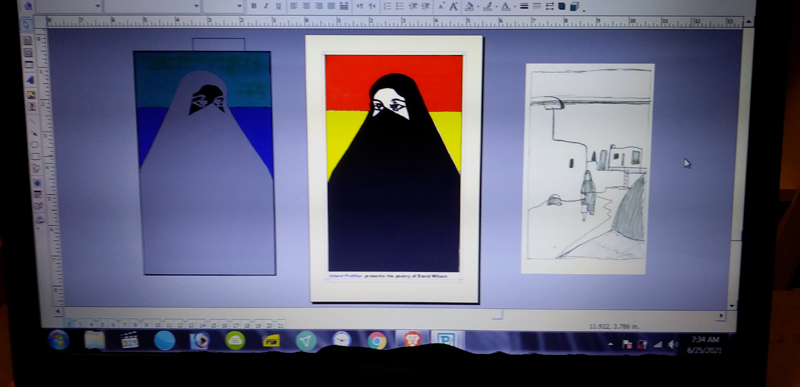Select the Picture Frame tool
This screenshot has width=800, height=387.
click(x=31, y=95)
